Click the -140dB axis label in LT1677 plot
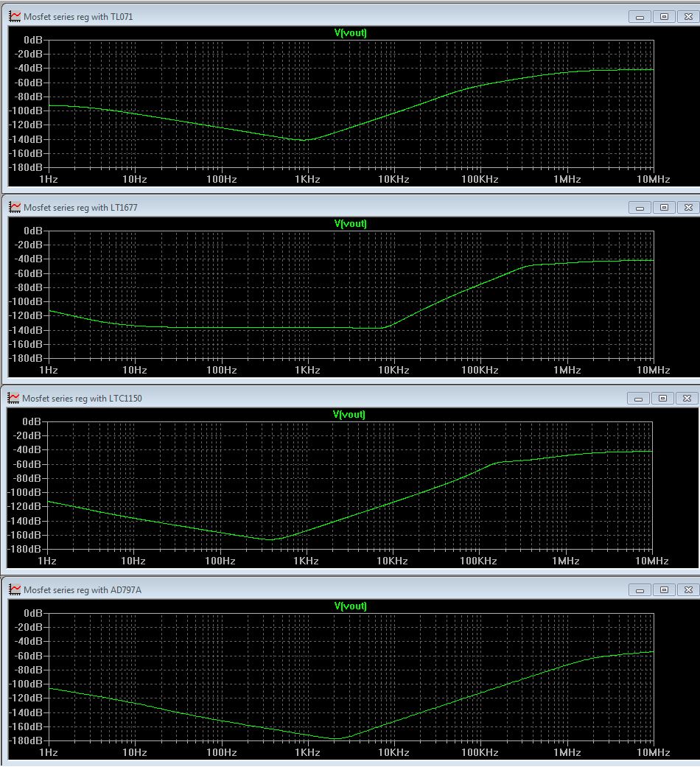This screenshot has height=767, width=700. click(x=27, y=329)
